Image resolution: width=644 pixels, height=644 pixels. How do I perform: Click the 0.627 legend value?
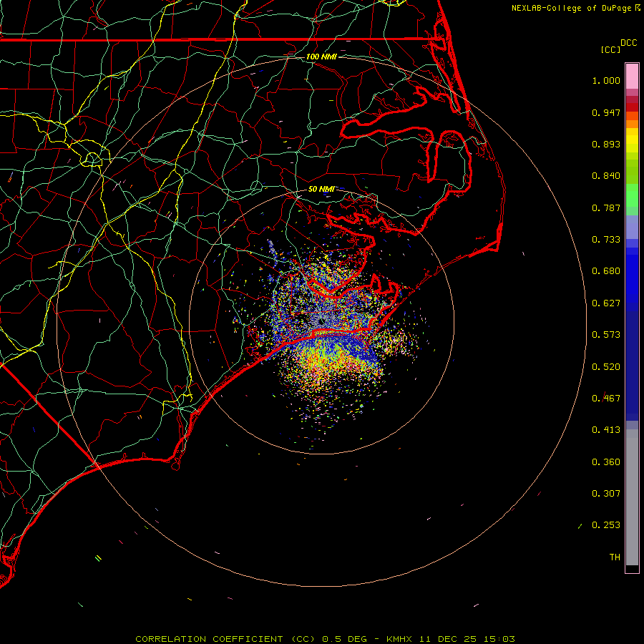point(606,303)
